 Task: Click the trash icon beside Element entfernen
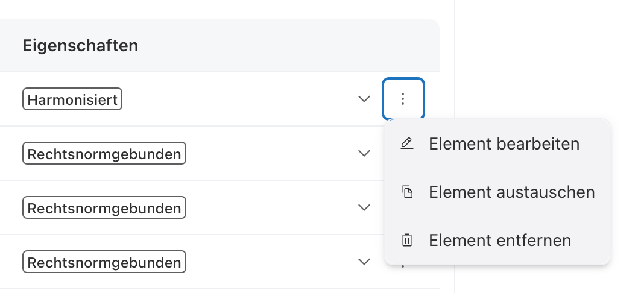pos(407,241)
